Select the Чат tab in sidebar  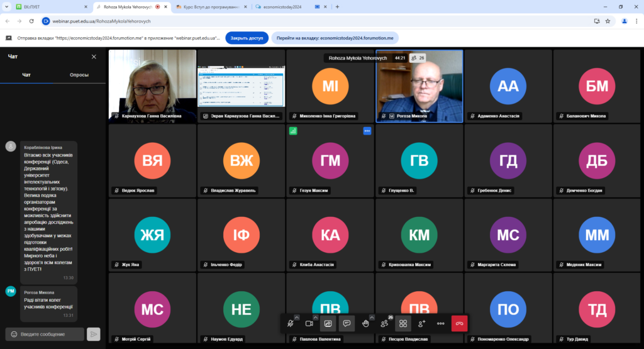26,75
